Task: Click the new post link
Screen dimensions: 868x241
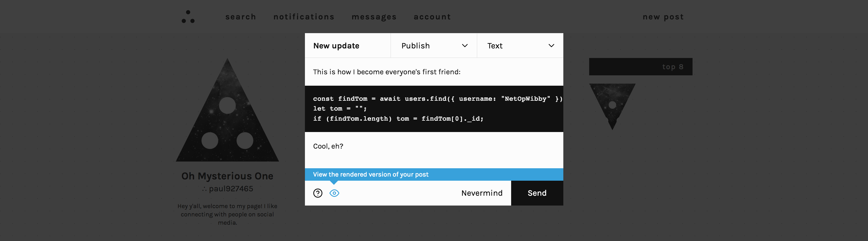Action: click(663, 17)
